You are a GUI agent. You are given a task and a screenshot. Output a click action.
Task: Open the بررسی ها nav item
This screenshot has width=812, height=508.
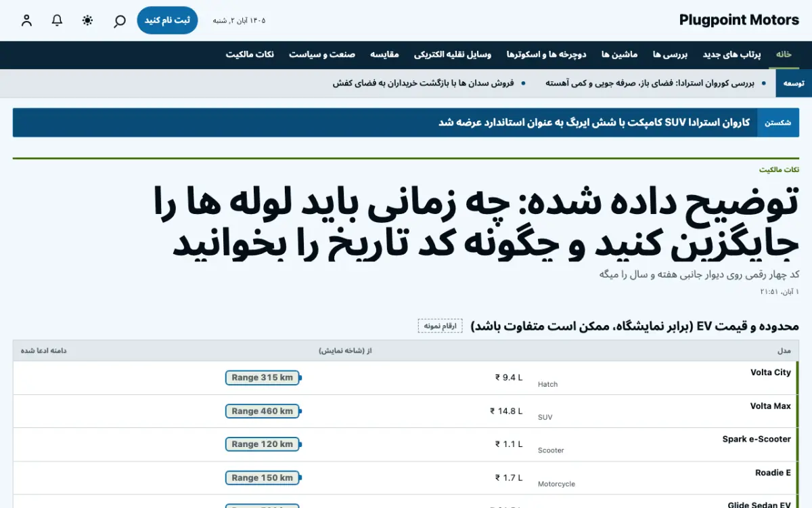pos(670,55)
